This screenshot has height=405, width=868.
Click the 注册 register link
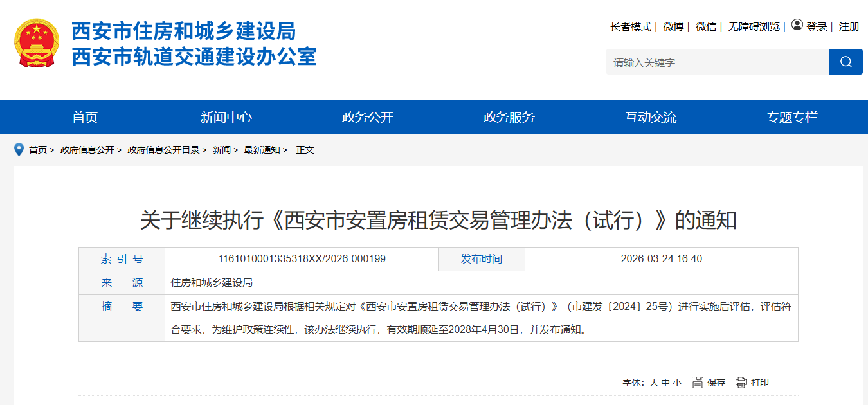(x=849, y=26)
